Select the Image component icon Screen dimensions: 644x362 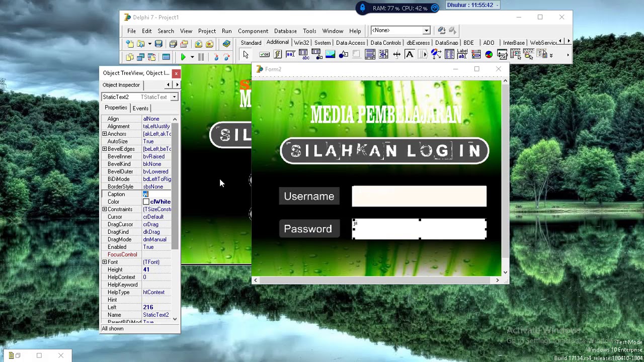coord(331,54)
